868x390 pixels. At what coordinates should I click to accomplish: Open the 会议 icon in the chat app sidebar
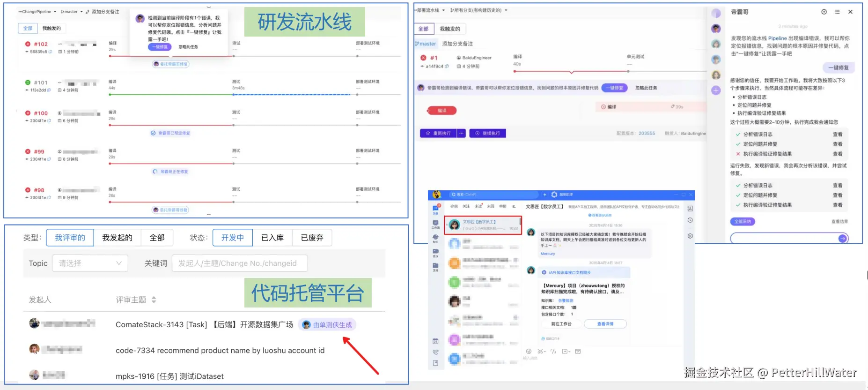tap(436, 253)
